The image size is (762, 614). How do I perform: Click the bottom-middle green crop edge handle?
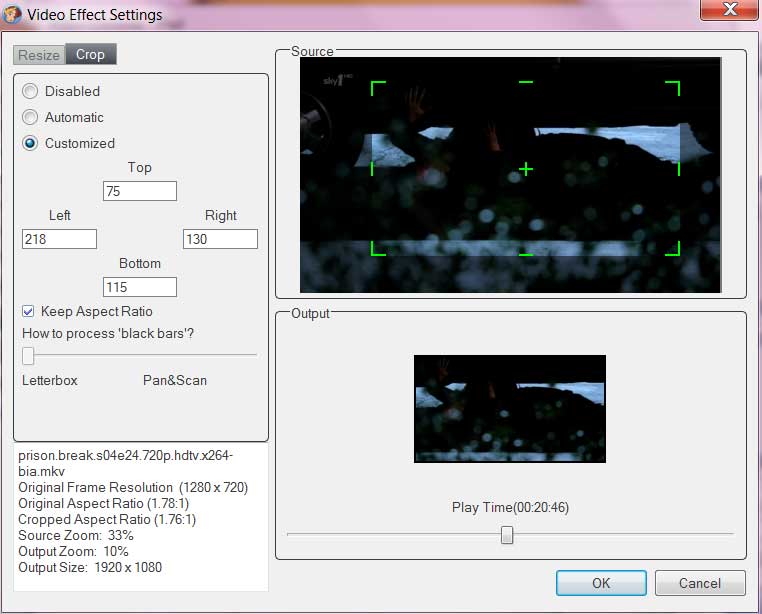point(526,254)
